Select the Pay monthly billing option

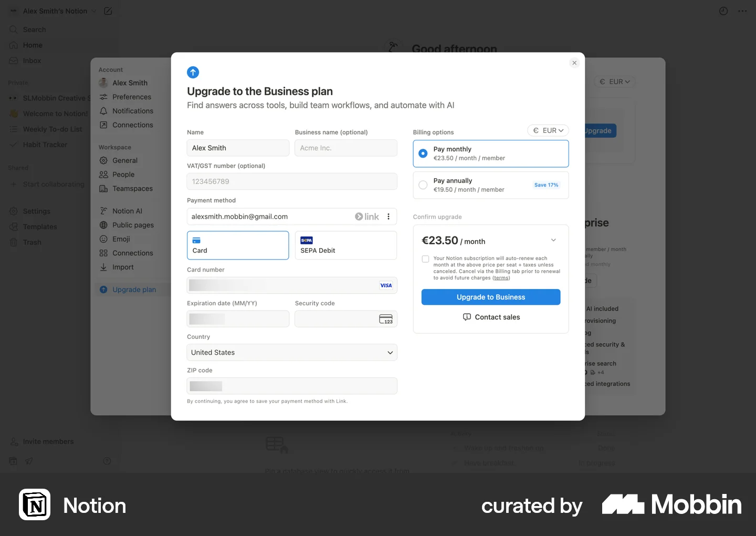[491, 153]
